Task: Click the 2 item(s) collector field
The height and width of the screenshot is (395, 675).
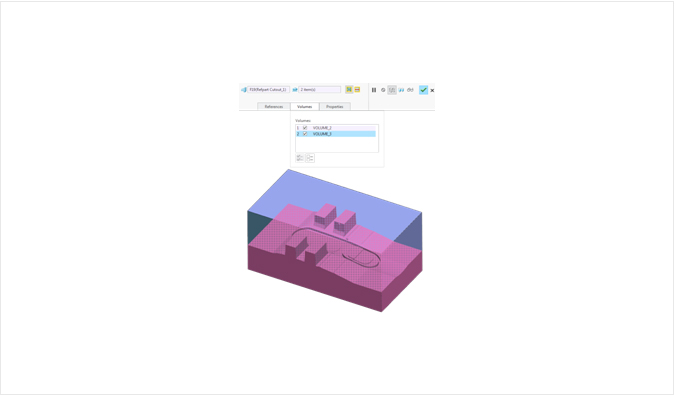Action: [x=320, y=89]
